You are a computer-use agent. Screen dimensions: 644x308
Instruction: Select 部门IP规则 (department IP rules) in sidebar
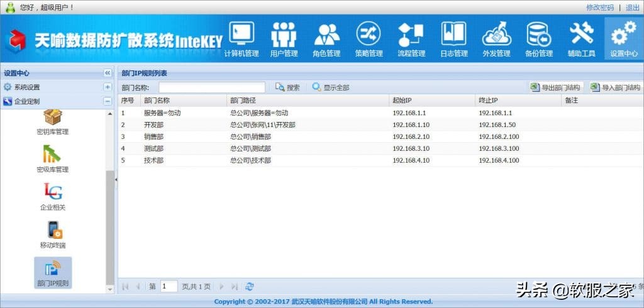53,273
